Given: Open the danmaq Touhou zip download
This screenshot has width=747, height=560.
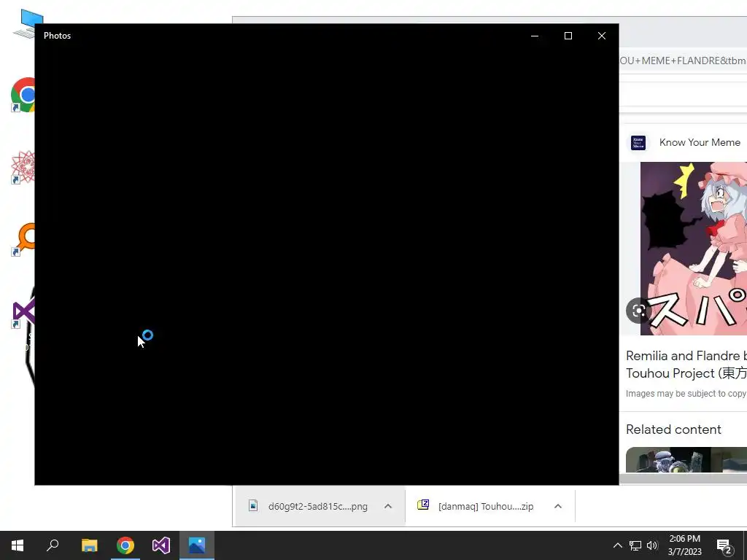Looking at the screenshot, I should pyautogui.click(x=476, y=506).
